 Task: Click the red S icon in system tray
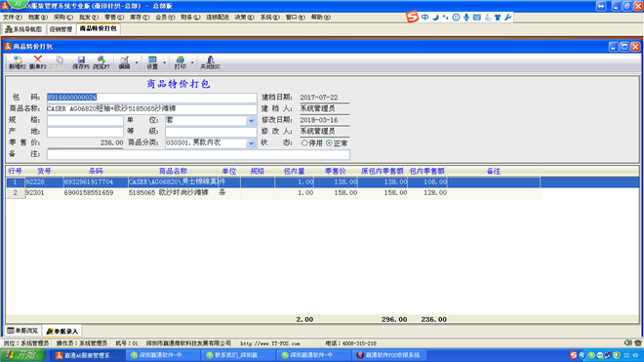tap(574, 355)
